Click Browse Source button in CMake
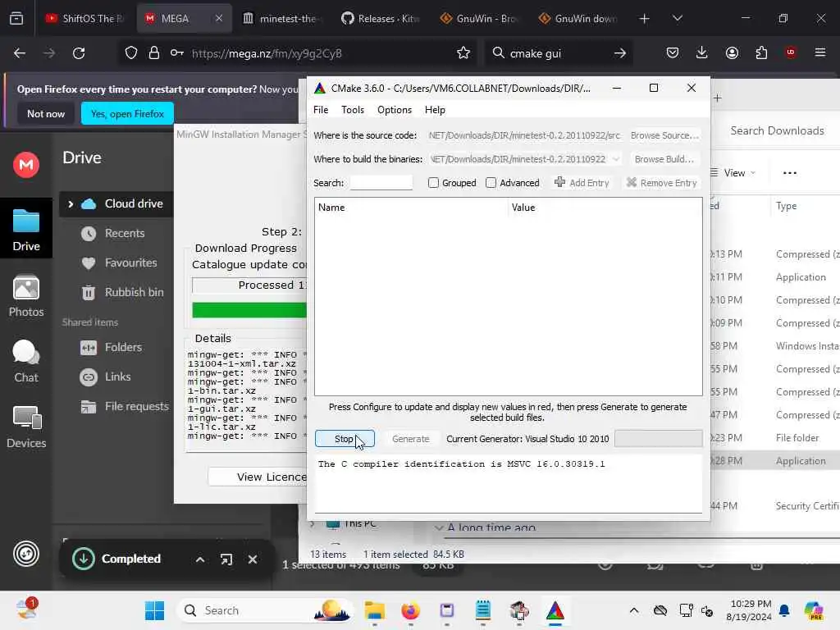This screenshot has width=840, height=630. [x=664, y=135]
